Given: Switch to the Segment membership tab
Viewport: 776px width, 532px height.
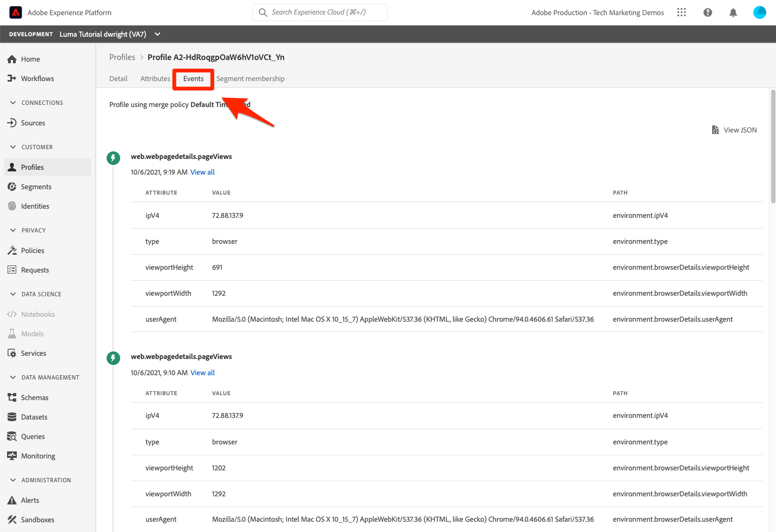Looking at the screenshot, I should point(251,79).
